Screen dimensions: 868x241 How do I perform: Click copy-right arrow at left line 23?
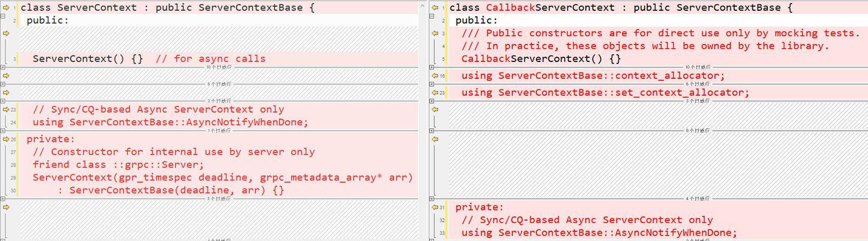tap(6, 110)
